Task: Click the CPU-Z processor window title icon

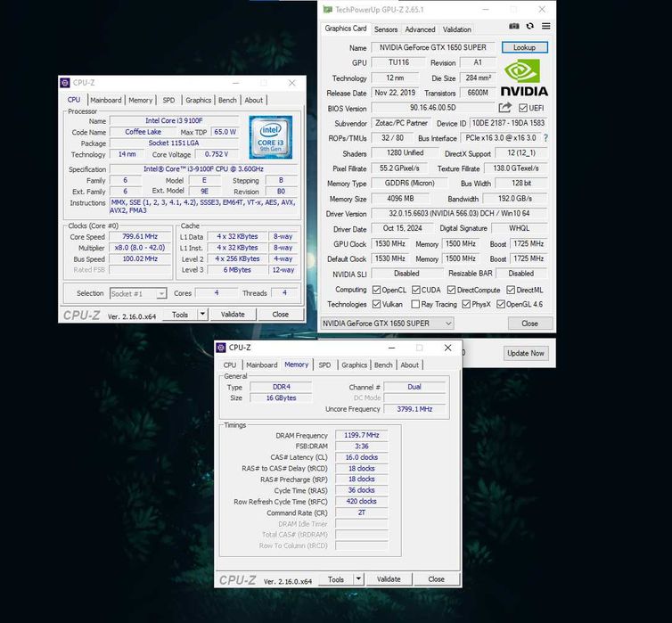Action: tap(65, 83)
